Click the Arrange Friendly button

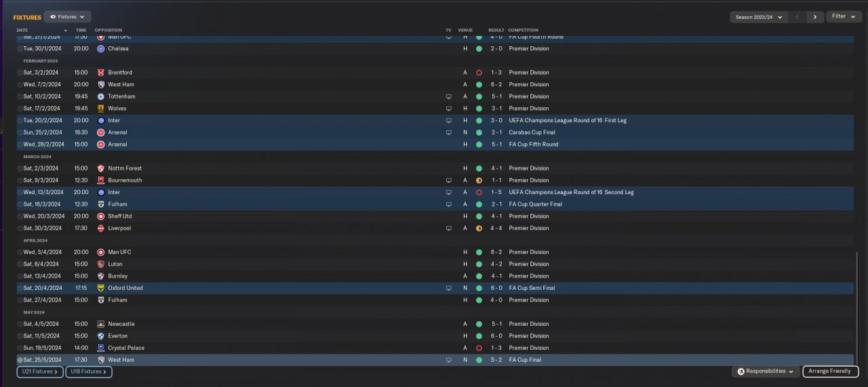coord(831,371)
